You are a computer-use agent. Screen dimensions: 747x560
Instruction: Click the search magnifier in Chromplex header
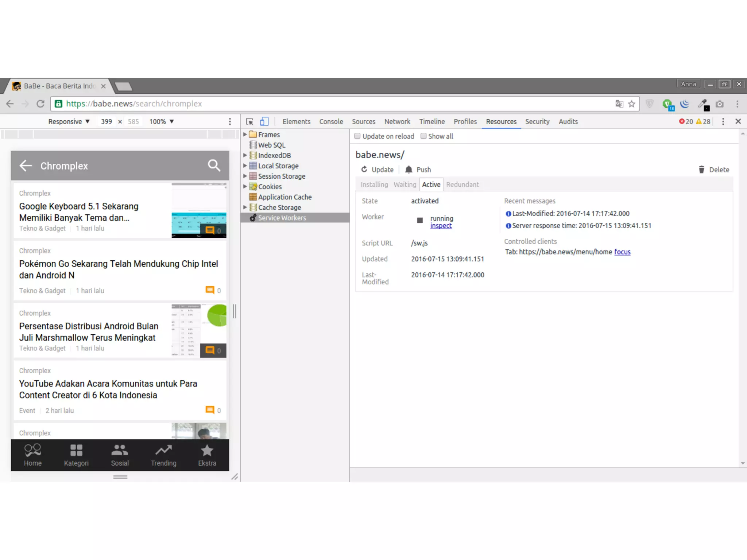pos(214,166)
